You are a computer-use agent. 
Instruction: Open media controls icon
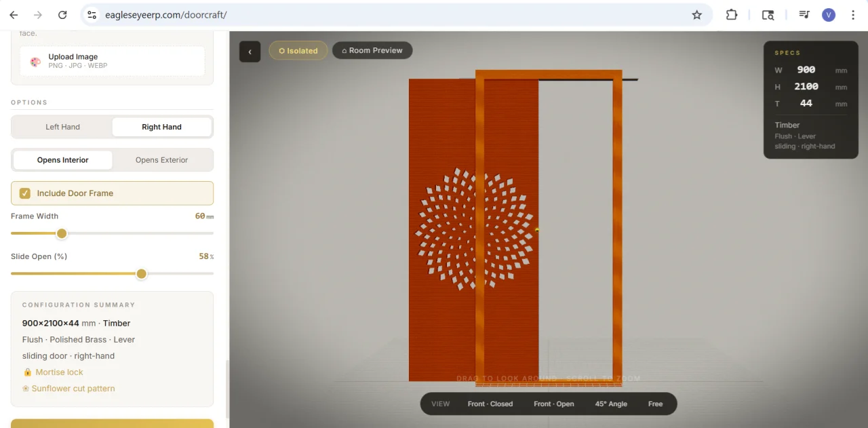click(x=804, y=15)
